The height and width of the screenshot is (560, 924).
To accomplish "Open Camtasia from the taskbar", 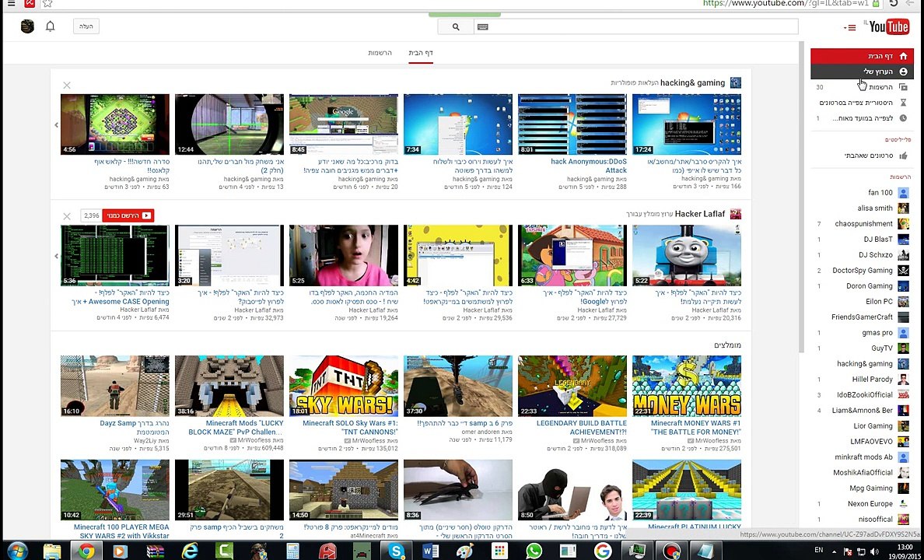I will coord(224,551).
